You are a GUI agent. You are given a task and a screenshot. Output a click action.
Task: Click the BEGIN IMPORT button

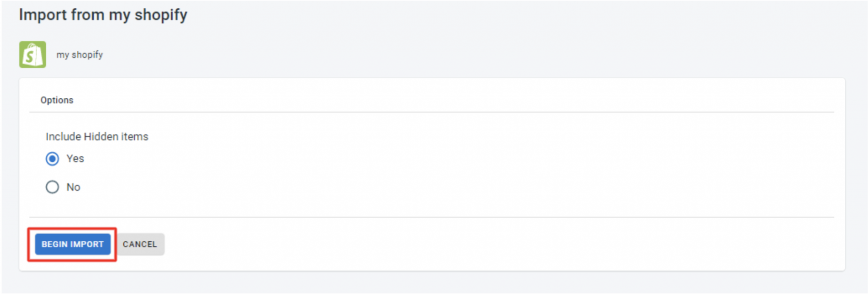72,244
